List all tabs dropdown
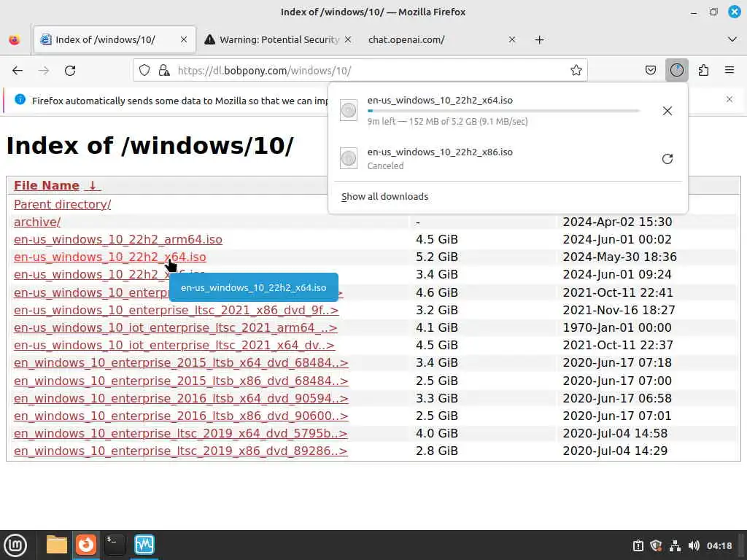 (x=732, y=39)
